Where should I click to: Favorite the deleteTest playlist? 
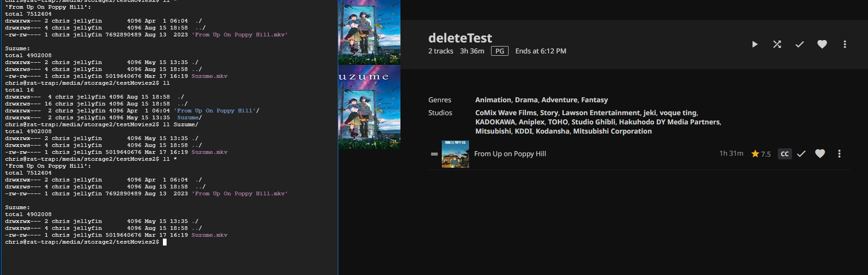pyautogui.click(x=822, y=44)
